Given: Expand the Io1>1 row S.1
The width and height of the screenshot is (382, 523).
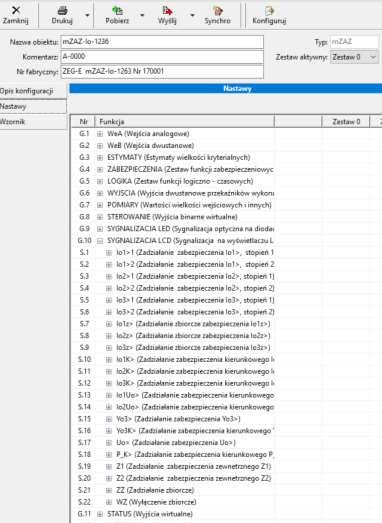Looking at the screenshot, I should 109,253.
